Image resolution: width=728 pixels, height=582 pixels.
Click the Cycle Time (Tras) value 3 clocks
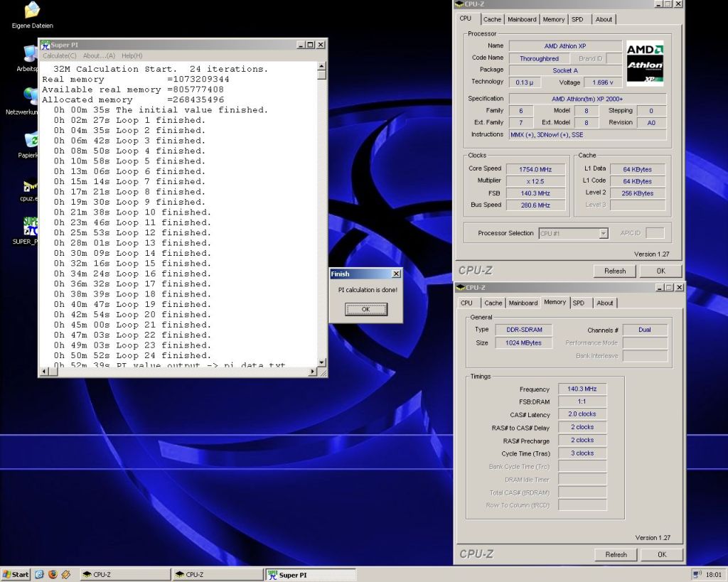click(x=582, y=453)
